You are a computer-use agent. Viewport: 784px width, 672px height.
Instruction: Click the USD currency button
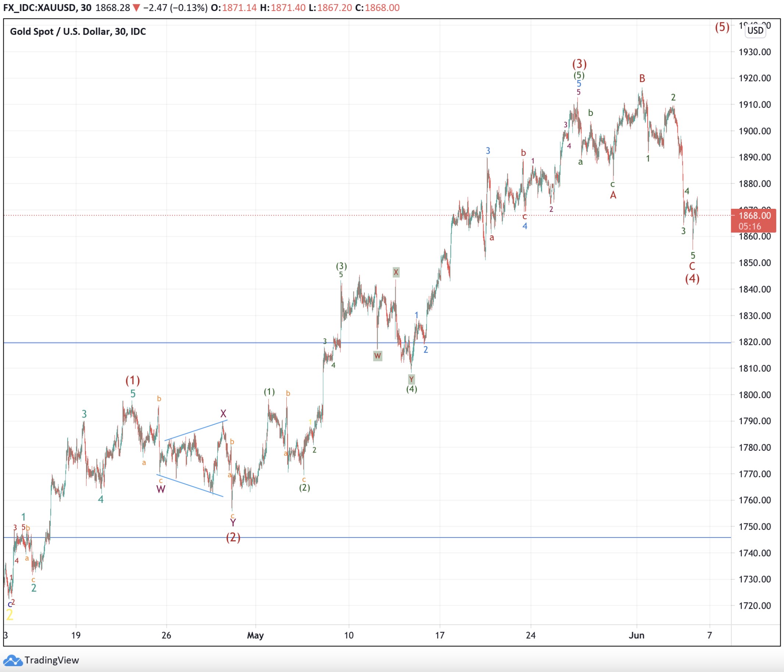tap(755, 31)
